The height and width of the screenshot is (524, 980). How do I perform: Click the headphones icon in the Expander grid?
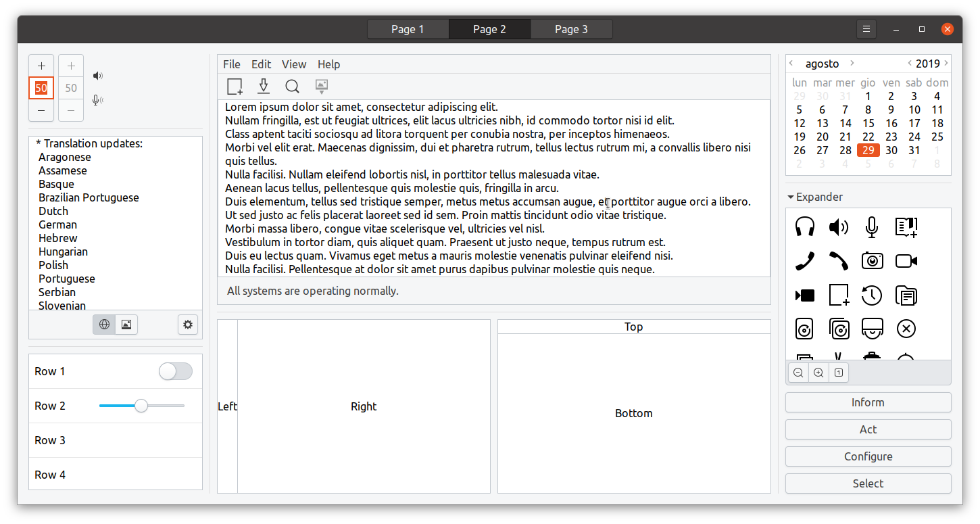805,227
